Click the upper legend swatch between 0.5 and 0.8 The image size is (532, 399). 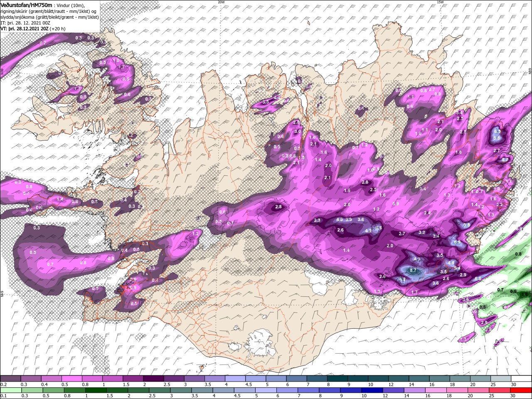(x=71, y=379)
